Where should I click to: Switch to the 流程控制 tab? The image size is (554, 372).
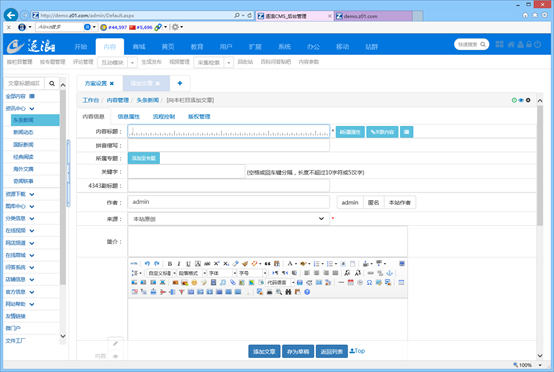[x=164, y=117]
